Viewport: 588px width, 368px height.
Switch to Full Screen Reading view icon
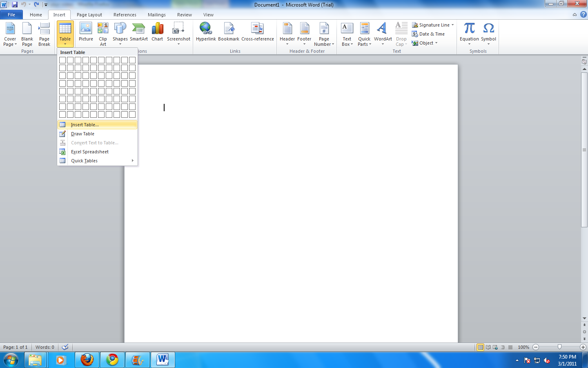click(488, 347)
